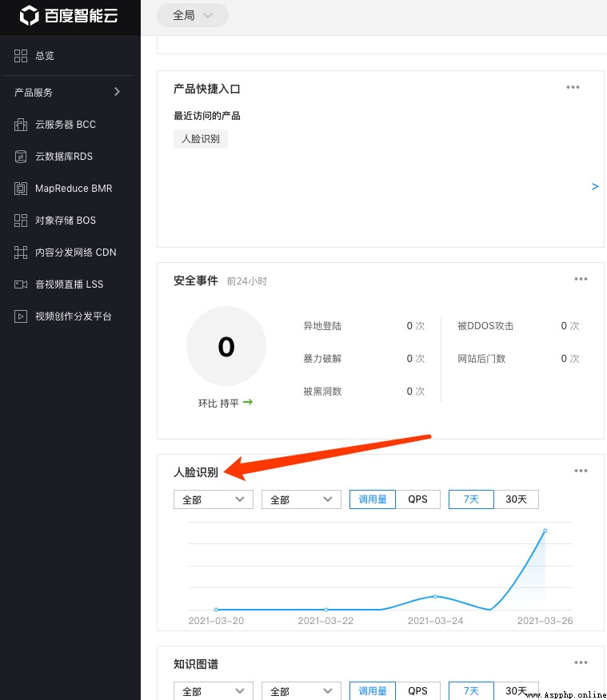607x700 pixels.
Task: Click the 前24小时 label
Action: click(246, 281)
